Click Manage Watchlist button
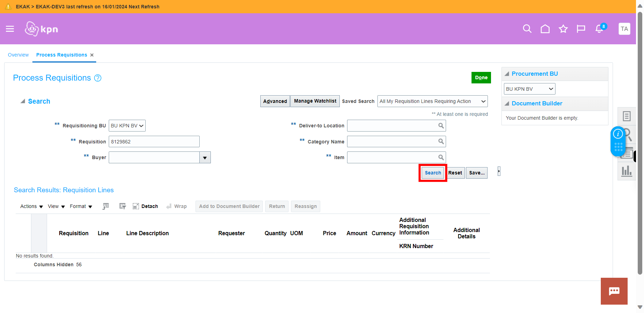This screenshot has height=313, width=644. (x=315, y=101)
